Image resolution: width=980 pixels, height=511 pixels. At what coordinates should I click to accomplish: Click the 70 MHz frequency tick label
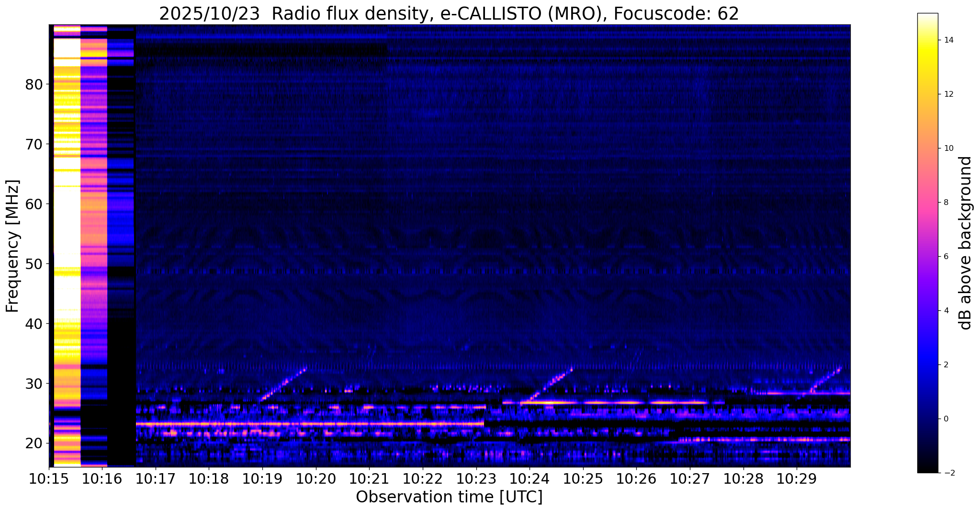pos(34,144)
